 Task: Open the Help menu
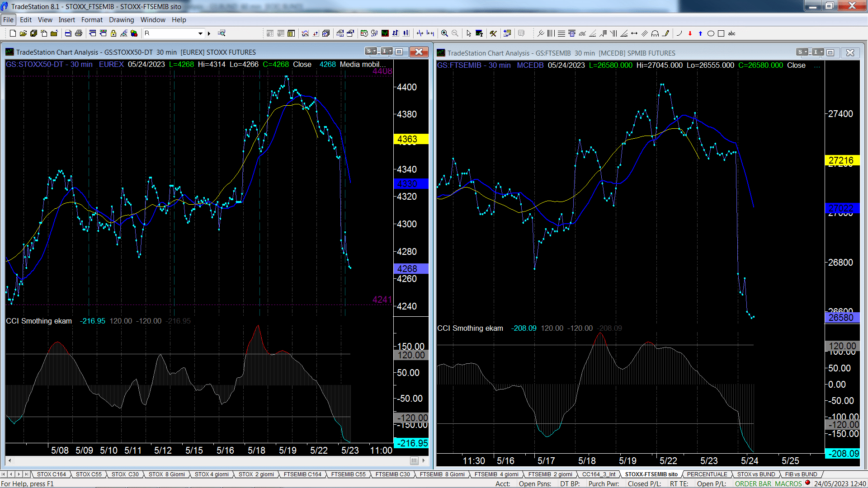point(179,20)
